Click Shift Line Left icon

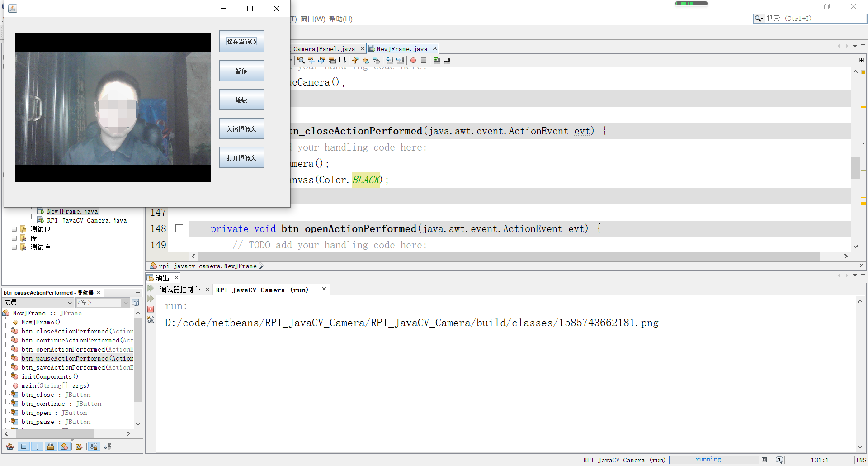click(x=390, y=60)
